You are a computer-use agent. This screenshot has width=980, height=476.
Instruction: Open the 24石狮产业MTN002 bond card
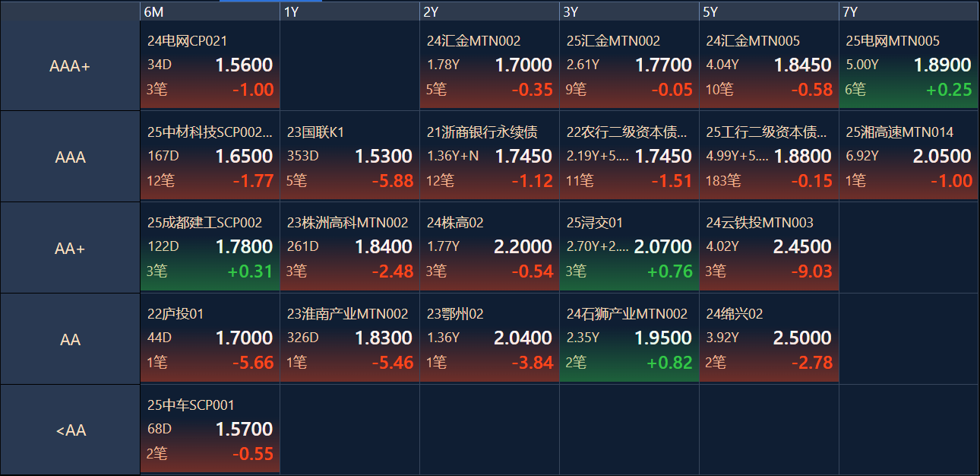pos(630,338)
